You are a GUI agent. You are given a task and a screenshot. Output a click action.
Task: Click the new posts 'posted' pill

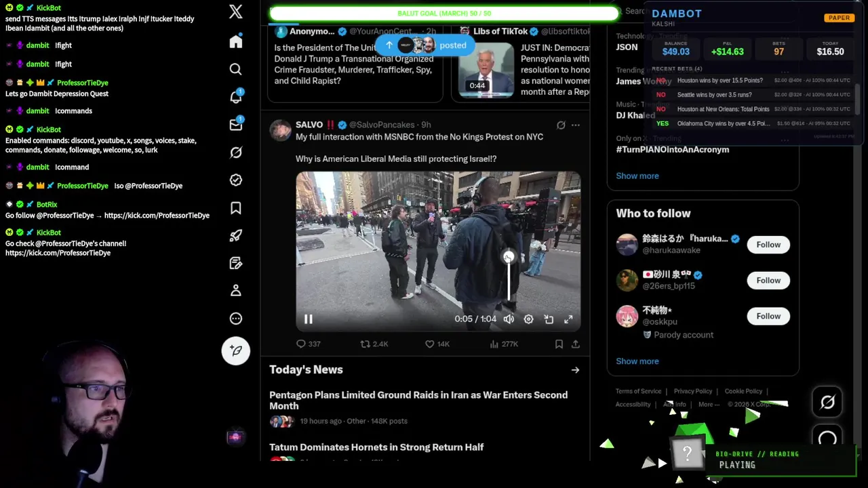coord(425,45)
